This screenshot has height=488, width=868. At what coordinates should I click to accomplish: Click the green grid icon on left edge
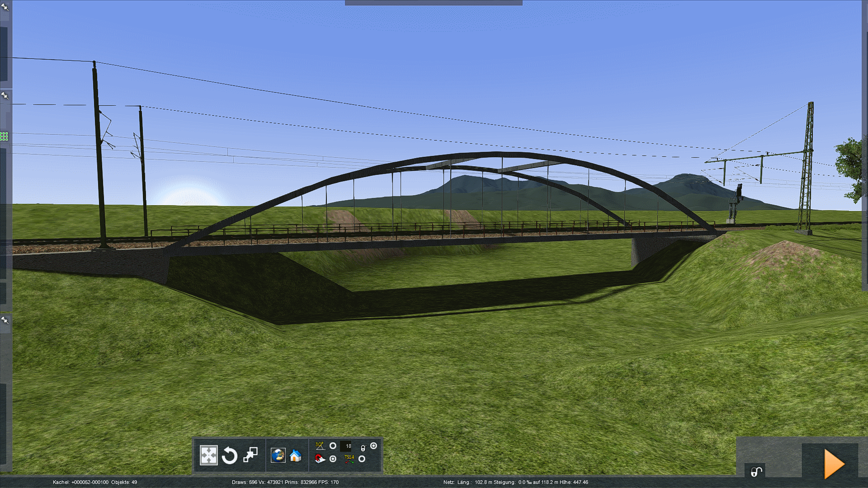point(4,136)
